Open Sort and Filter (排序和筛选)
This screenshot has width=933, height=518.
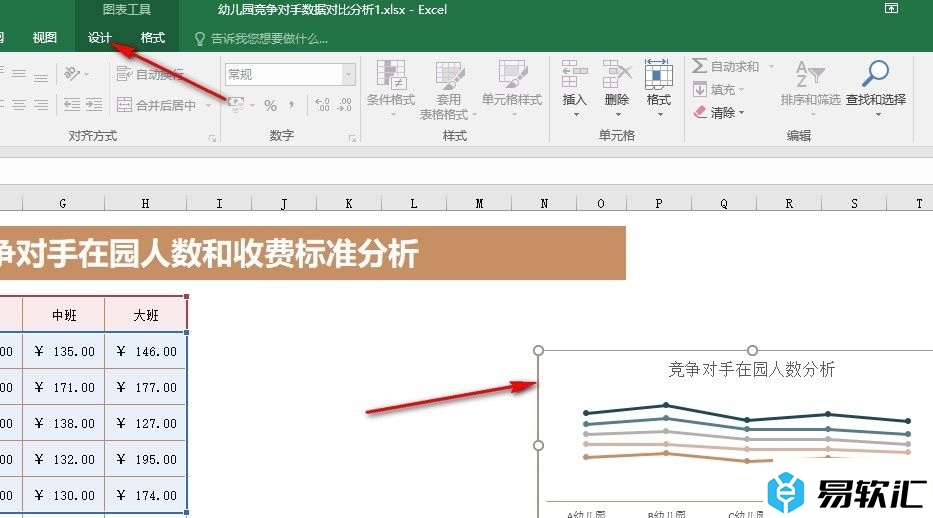(x=810, y=87)
